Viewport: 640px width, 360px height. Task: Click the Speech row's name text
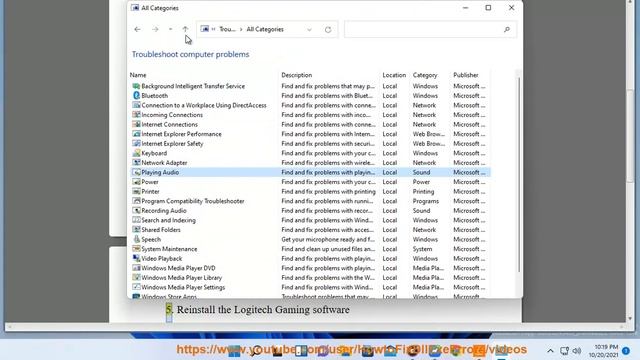tap(151, 240)
